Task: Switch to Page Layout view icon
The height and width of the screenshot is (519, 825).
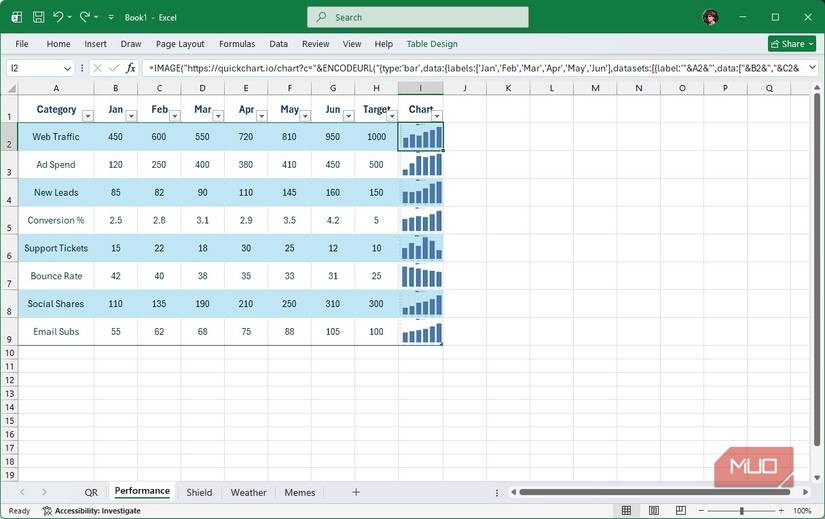Action: tap(653, 511)
